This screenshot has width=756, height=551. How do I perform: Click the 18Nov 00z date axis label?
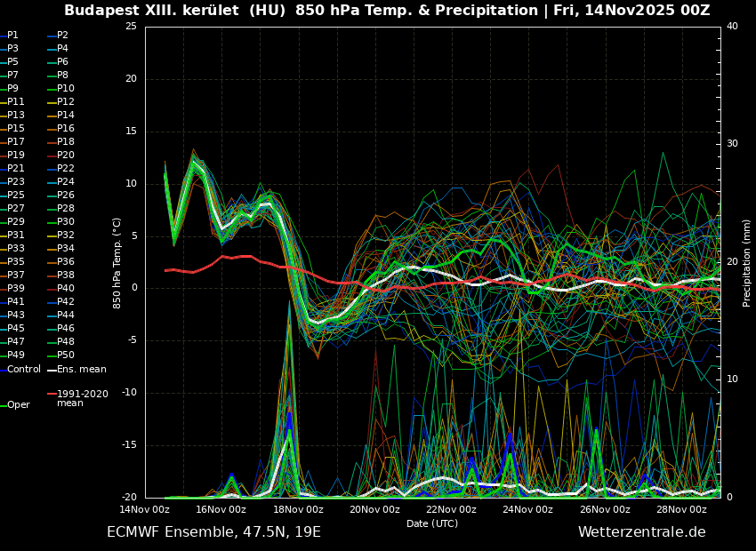click(298, 509)
